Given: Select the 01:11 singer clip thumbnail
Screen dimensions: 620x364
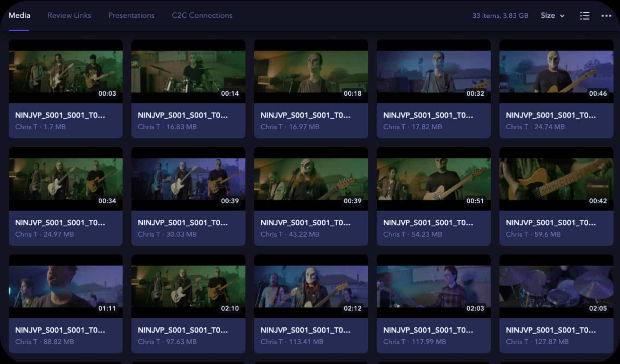Looking at the screenshot, I should pyautogui.click(x=66, y=286).
